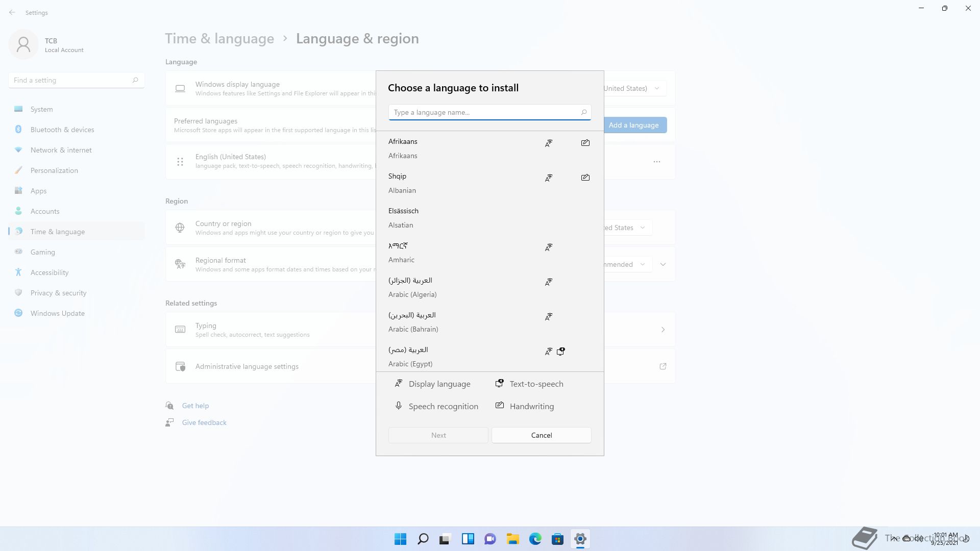The image size is (980, 551).
Task: Open Task View on the taskbar
Action: (445, 539)
